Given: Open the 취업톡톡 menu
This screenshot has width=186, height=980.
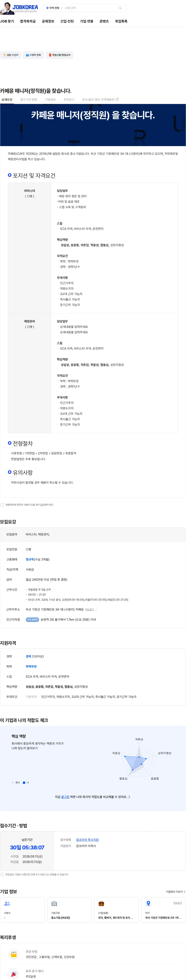Looking at the screenshot, I should [121, 21].
